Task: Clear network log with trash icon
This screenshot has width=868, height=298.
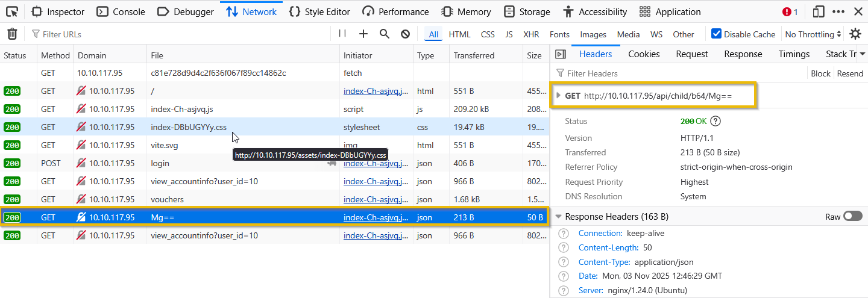Action: click(x=12, y=34)
